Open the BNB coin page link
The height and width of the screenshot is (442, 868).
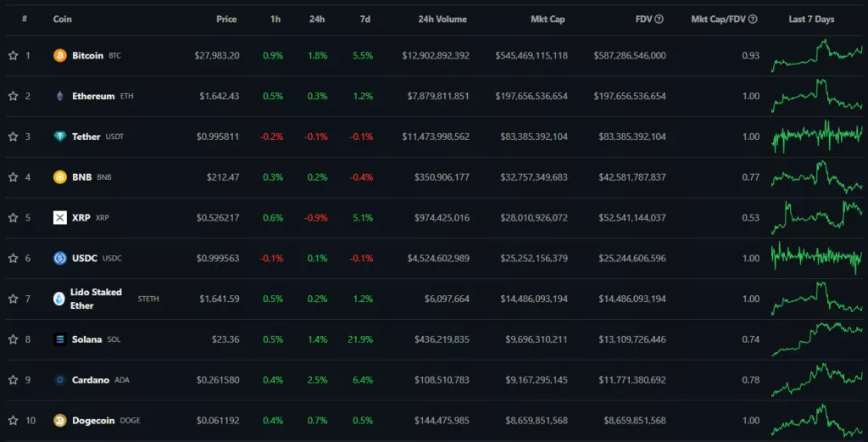82,177
